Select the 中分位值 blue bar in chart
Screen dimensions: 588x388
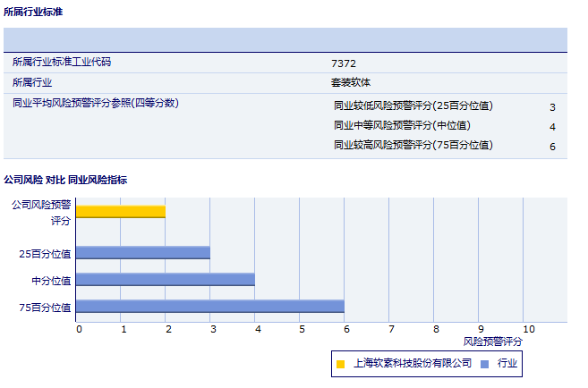[x=166, y=280]
